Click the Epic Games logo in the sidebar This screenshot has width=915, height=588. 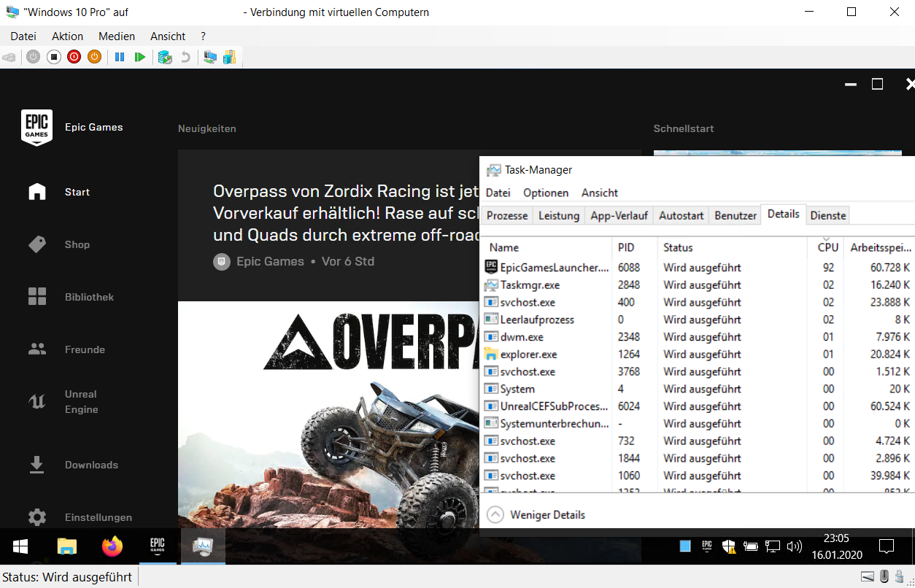point(36,127)
